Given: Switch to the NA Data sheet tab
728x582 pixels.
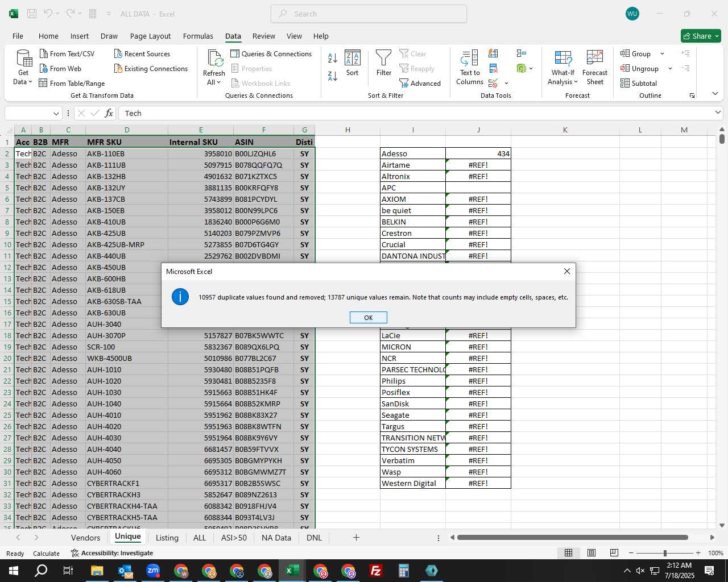Looking at the screenshot, I should coord(276,538).
